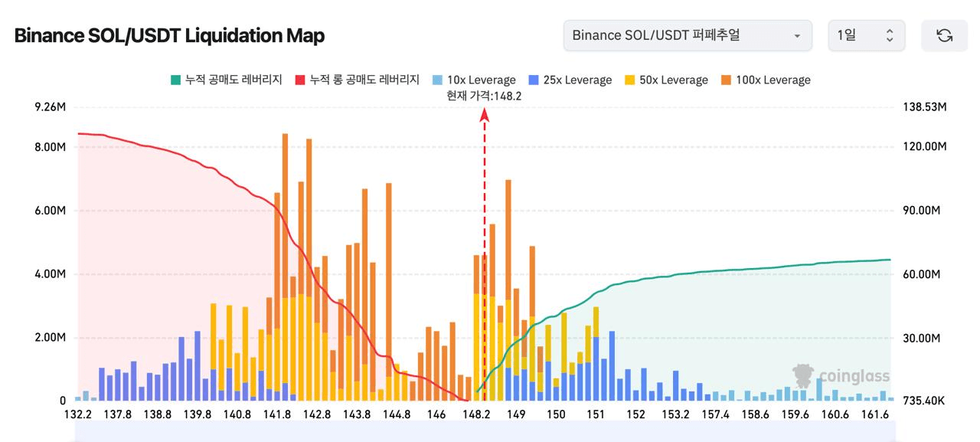
Task: Toggle the 25x Leverage legend series
Action: point(570,80)
